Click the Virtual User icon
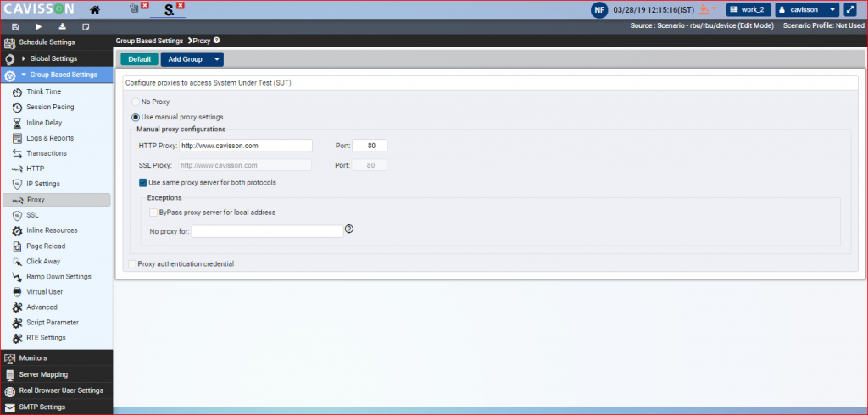Screen dimensions: 868x415 [17, 291]
